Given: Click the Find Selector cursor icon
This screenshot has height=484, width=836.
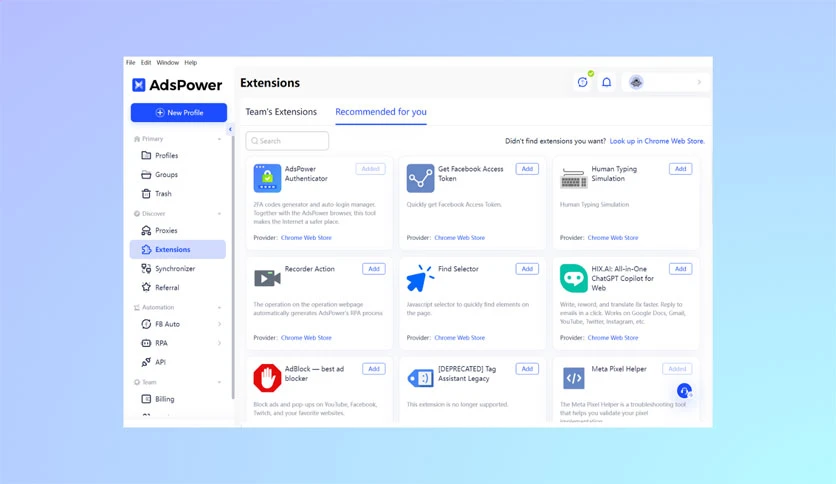Looking at the screenshot, I should click(x=420, y=278).
